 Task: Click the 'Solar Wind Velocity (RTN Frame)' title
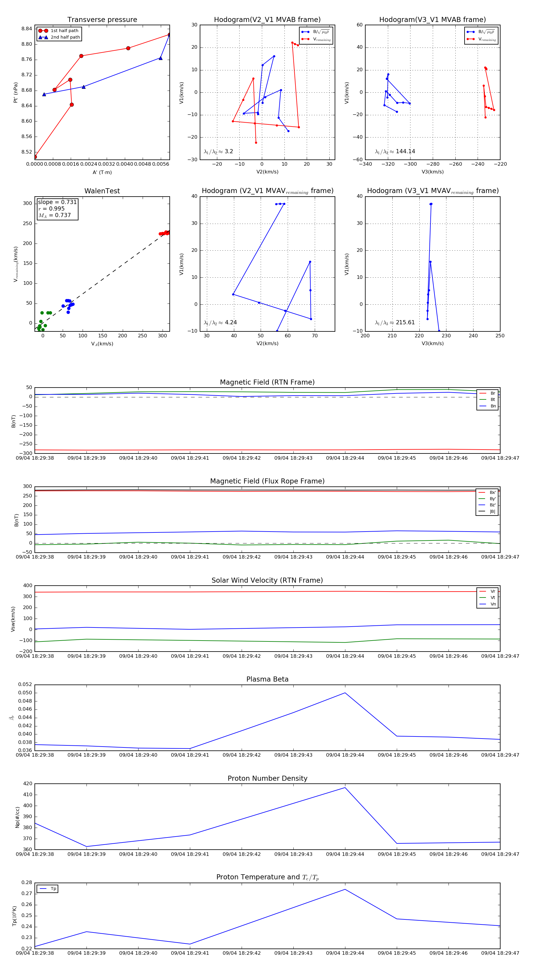pos(267,580)
